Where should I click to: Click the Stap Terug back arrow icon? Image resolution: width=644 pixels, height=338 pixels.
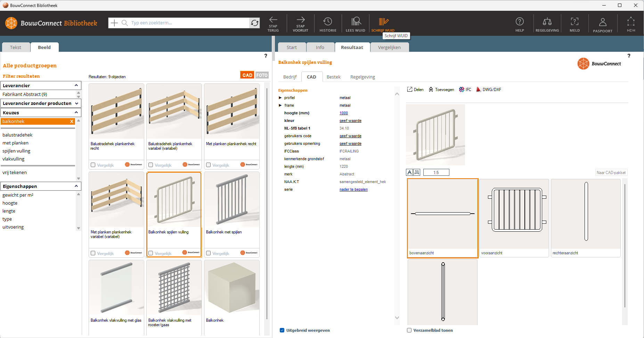[273, 21]
